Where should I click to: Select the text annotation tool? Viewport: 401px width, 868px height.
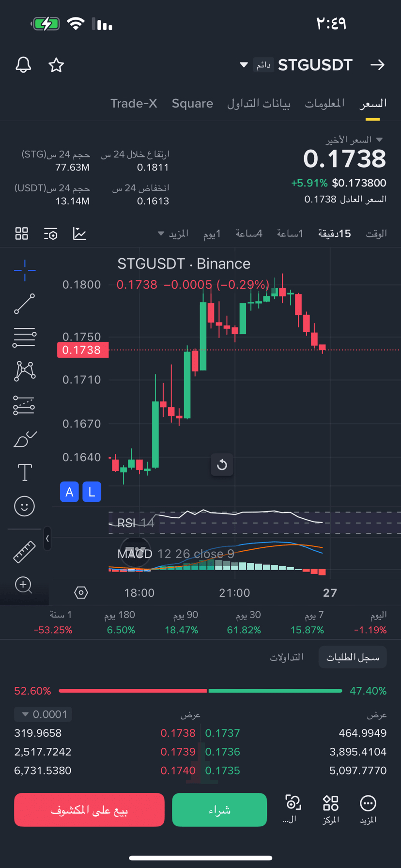coord(25,472)
